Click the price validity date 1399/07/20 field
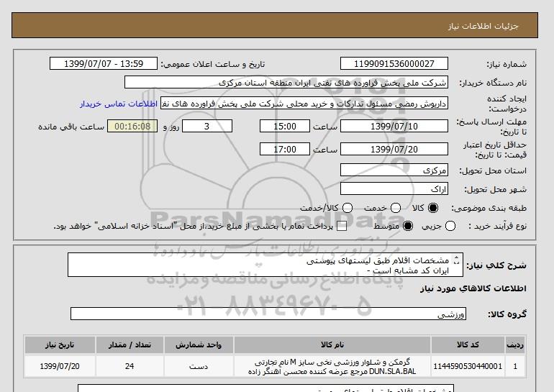 (394, 149)
